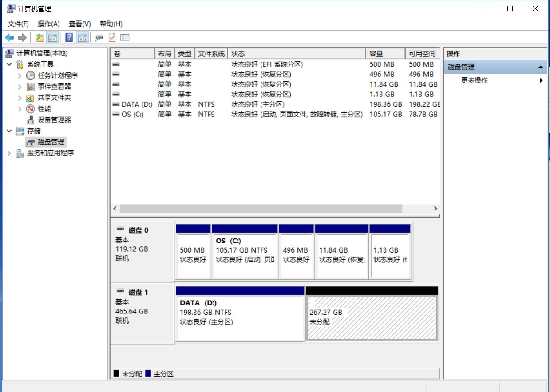Expand the 任务计划程序 node arrow

pos(20,75)
